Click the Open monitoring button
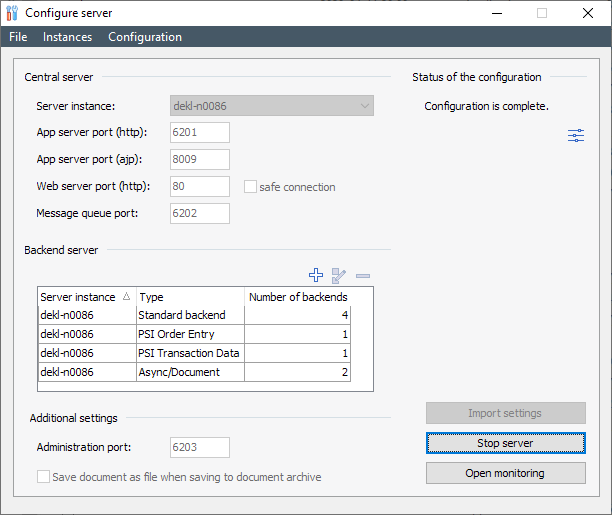The image size is (612, 515). point(505,473)
